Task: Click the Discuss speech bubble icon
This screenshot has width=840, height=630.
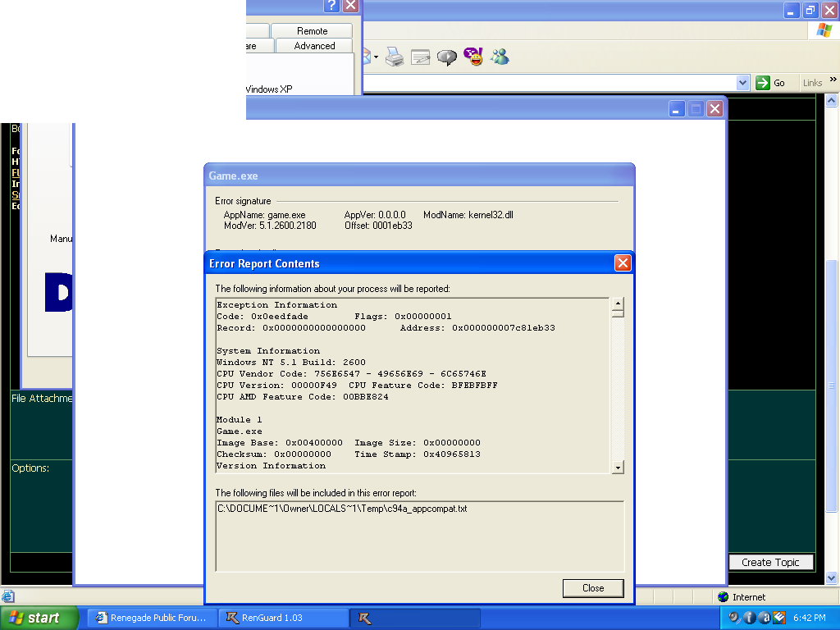Action: [446, 57]
